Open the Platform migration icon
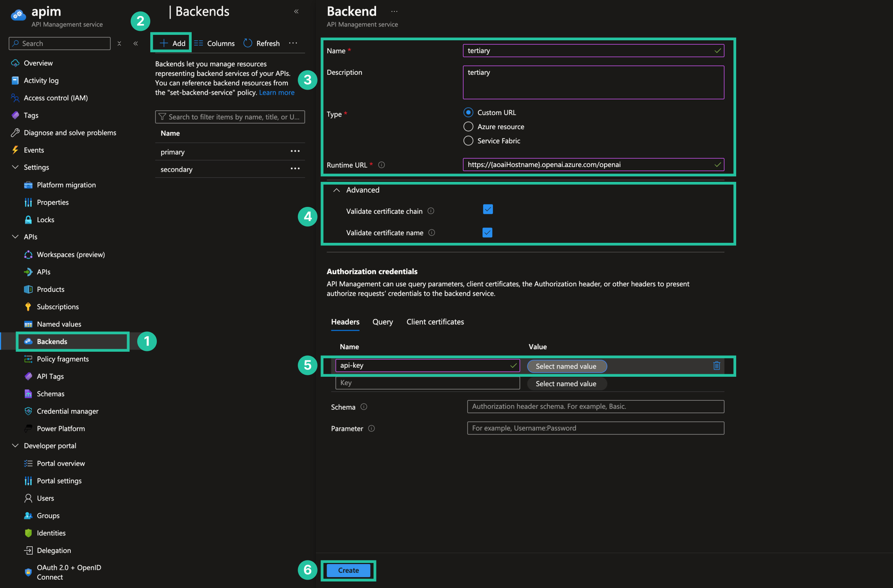The image size is (893, 588). pos(28,185)
